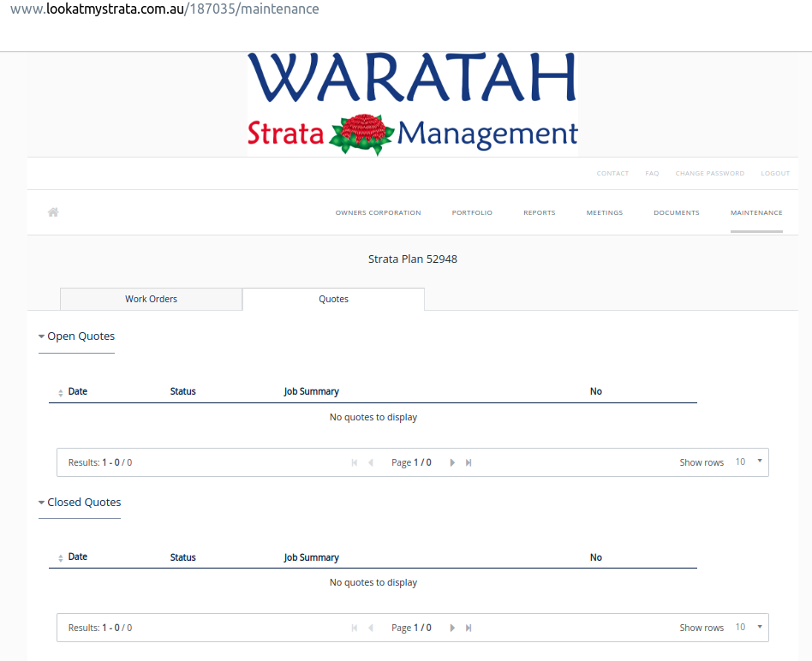Click the home icon in navigation bar
This screenshot has width=812, height=661.
53,212
